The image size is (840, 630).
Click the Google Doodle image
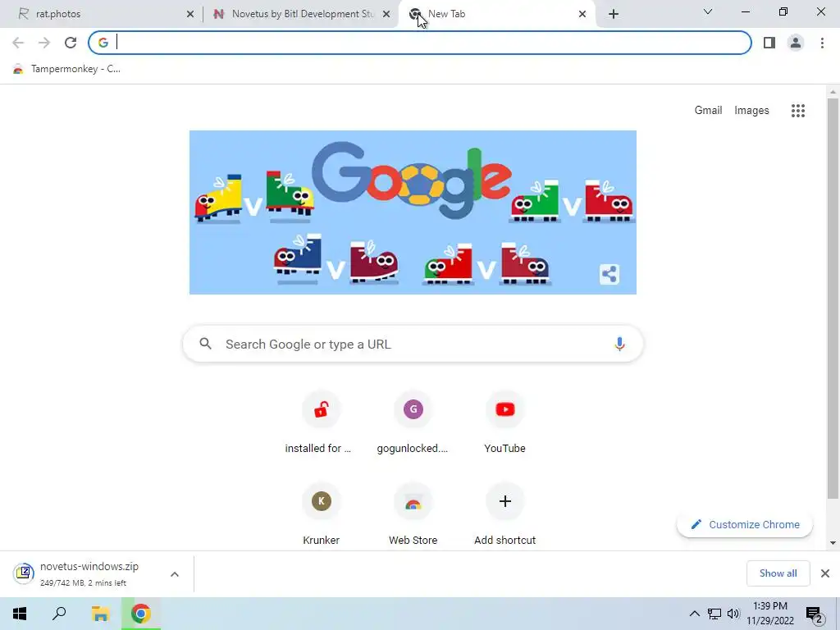413,212
